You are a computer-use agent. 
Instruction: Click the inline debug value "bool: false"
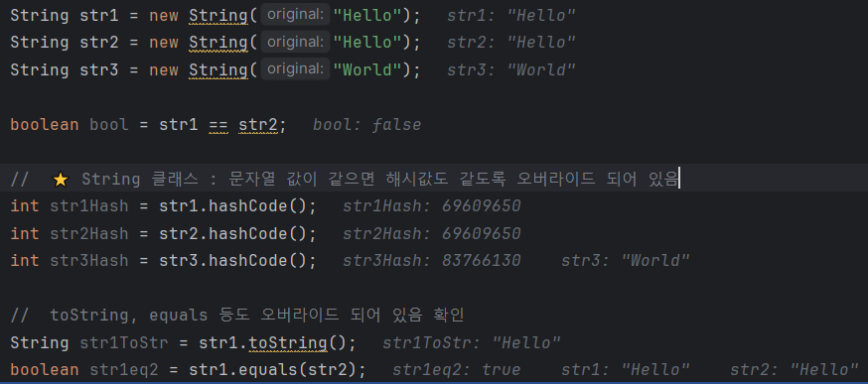367,125
